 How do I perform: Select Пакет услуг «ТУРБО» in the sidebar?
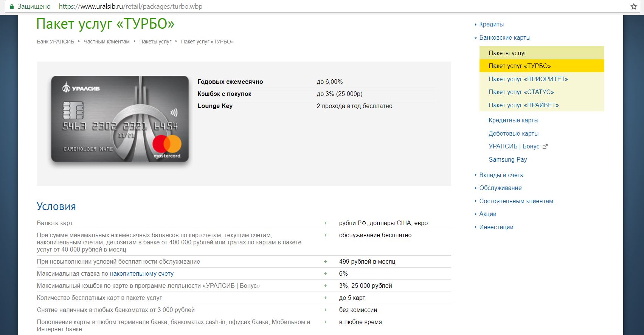[542, 66]
